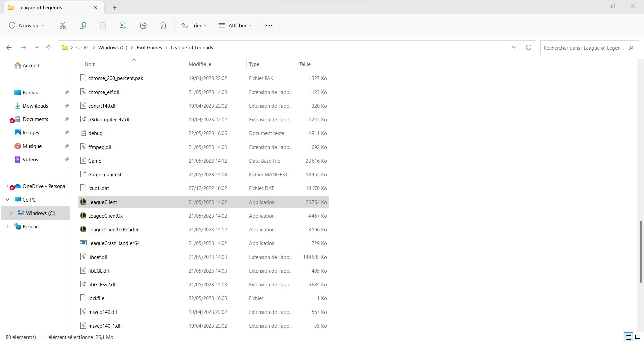The width and height of the screenshot is (644, 341).
Task: Click the Game database file icon
Action: [x=83, y=161]
